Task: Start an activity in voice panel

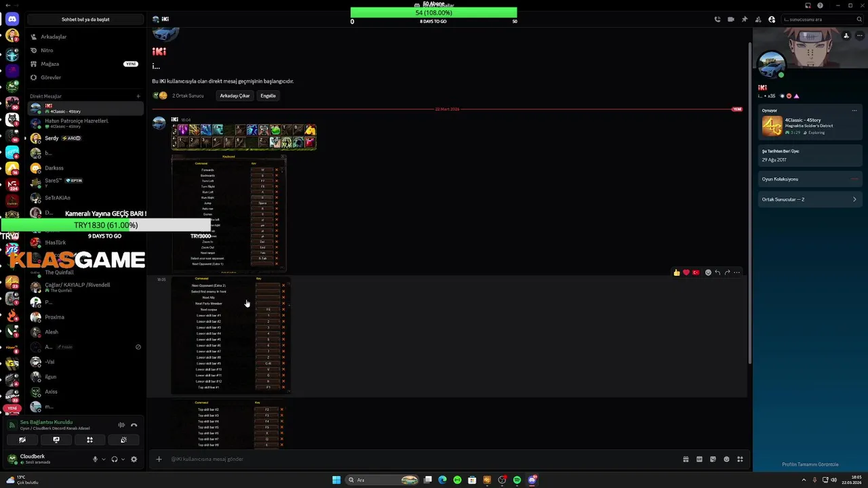Action: [90, 440]
